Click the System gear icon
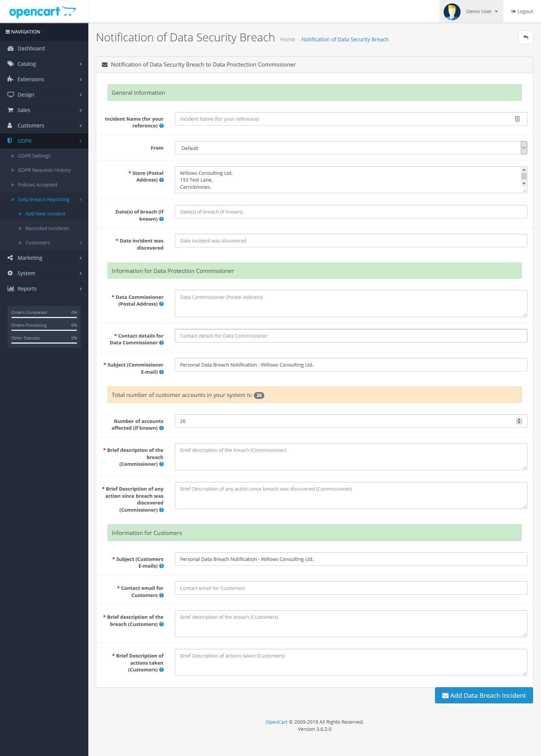Image resolution: width=541 pixels, height=756 pixels. (11, 273)
